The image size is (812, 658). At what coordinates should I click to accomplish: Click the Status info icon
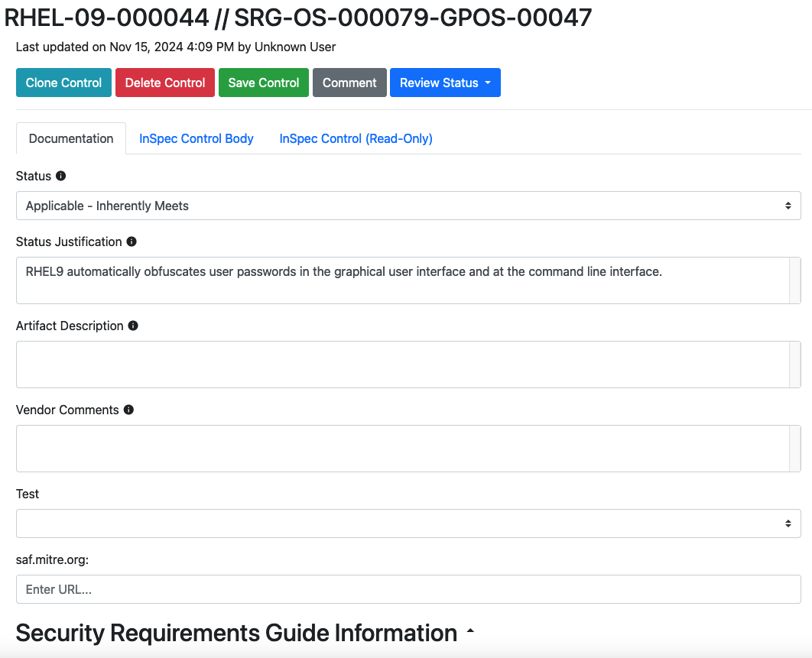click(x=61, y=176)
